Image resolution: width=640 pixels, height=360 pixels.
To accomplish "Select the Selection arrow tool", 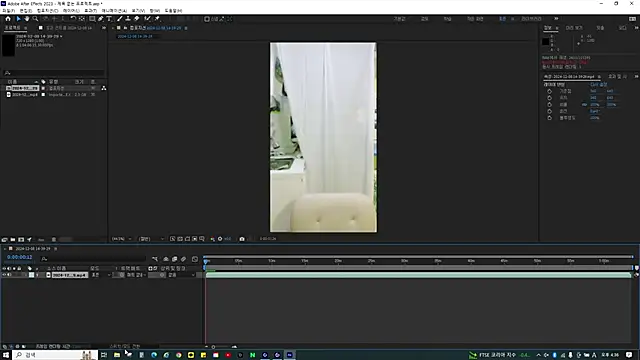I will [18, 19].
